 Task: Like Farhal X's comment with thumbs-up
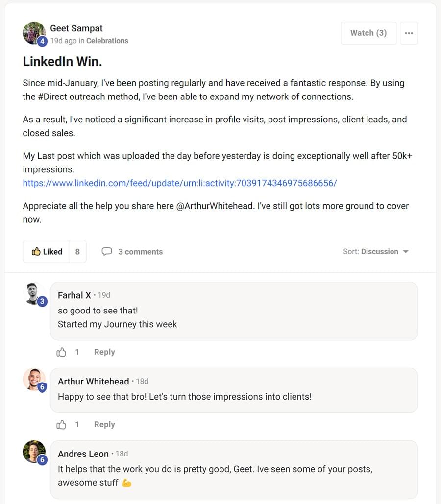pyautogui.click(x=61, y=352)
